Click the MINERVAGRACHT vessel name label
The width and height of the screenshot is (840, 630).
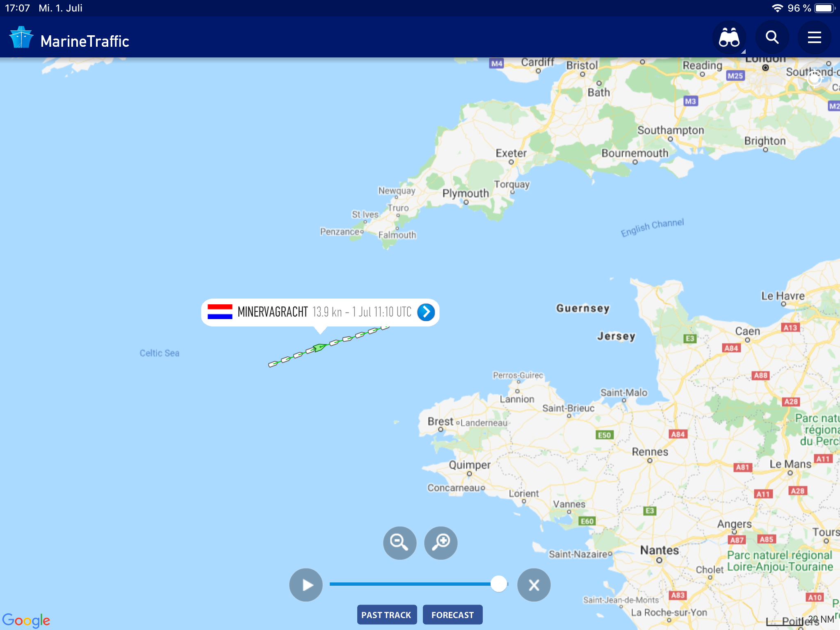click(273, 312)
